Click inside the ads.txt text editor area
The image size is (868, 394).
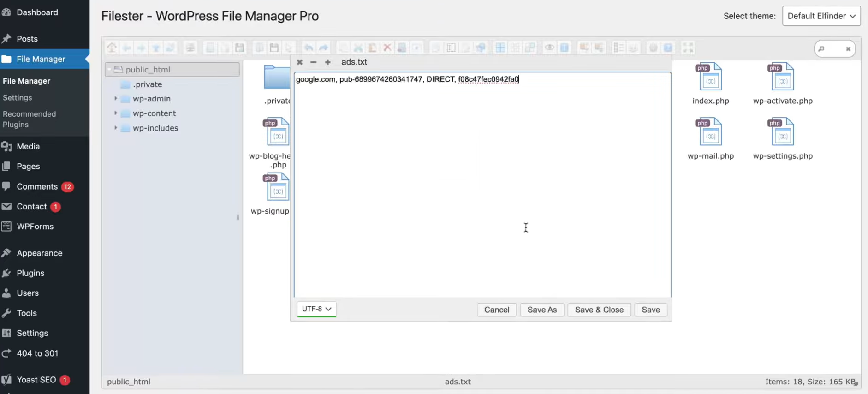tap(482, 185)
